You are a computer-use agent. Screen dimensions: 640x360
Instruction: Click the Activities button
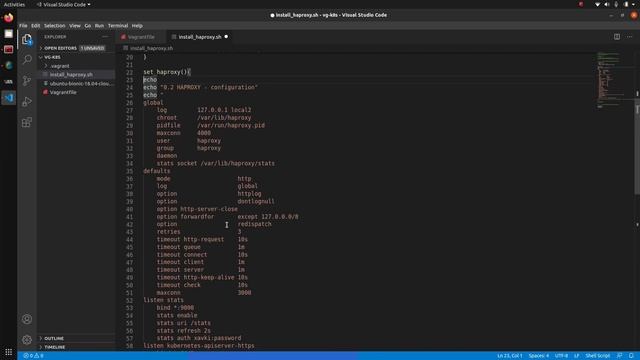click(x=14, y=4)
